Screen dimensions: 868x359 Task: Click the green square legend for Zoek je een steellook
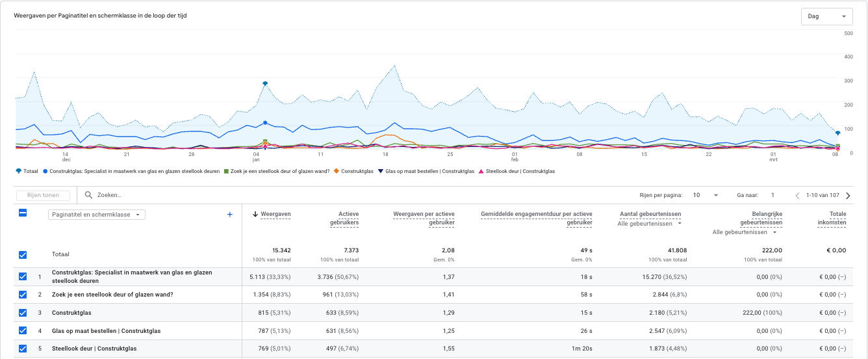pos(225,172)
